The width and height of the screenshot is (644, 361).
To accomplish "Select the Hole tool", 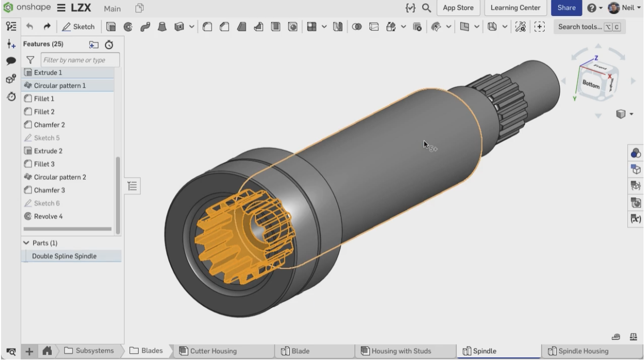I will click(292, 26).
